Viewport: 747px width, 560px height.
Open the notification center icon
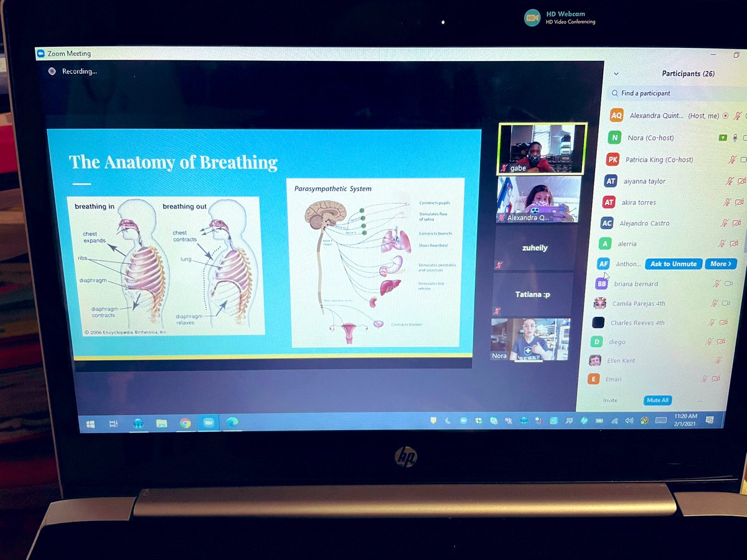click(x=710, y=421)
